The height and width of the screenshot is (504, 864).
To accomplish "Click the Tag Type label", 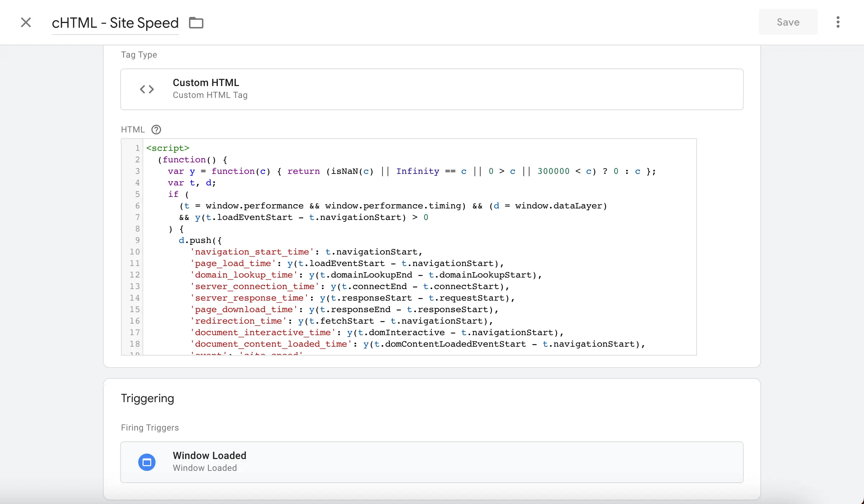I will click(x=139, y=55).
